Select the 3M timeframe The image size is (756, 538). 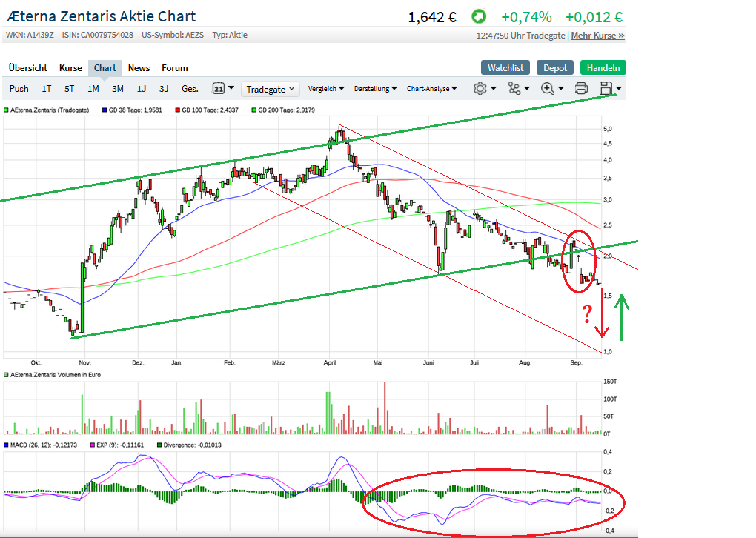(118, 89)
